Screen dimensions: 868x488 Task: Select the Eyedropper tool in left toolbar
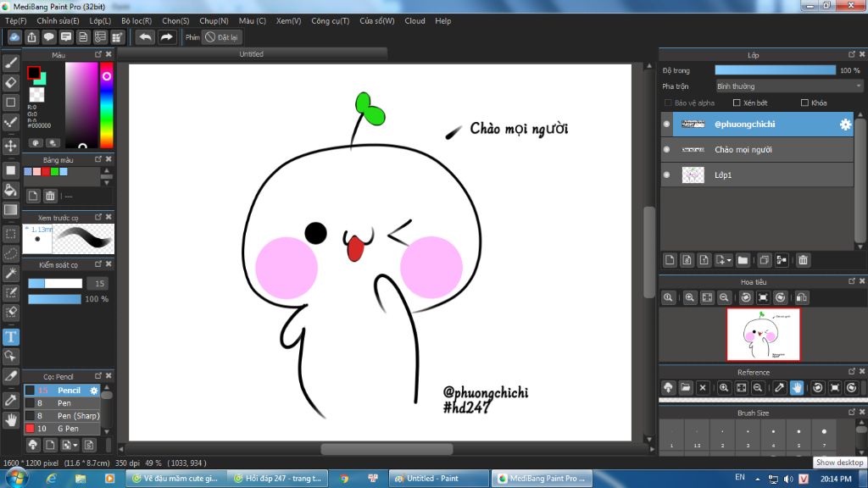click(10, 401)
